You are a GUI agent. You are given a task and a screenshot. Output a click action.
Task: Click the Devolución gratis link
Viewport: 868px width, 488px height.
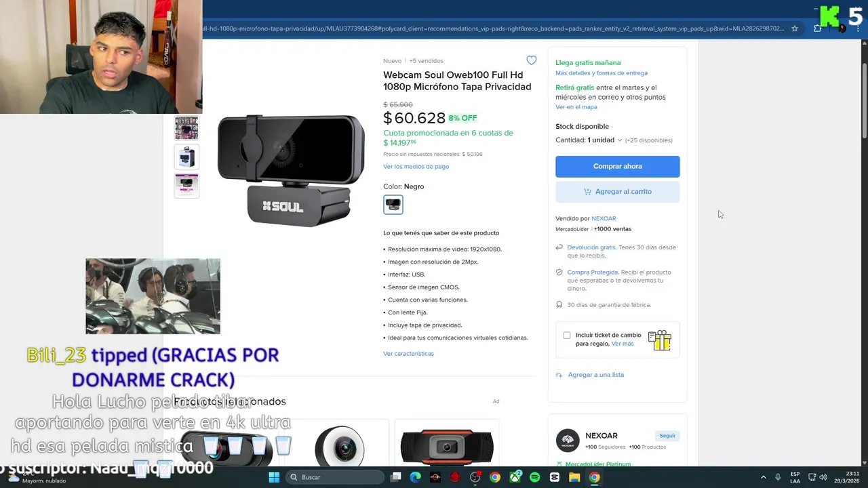coord(591,247)
